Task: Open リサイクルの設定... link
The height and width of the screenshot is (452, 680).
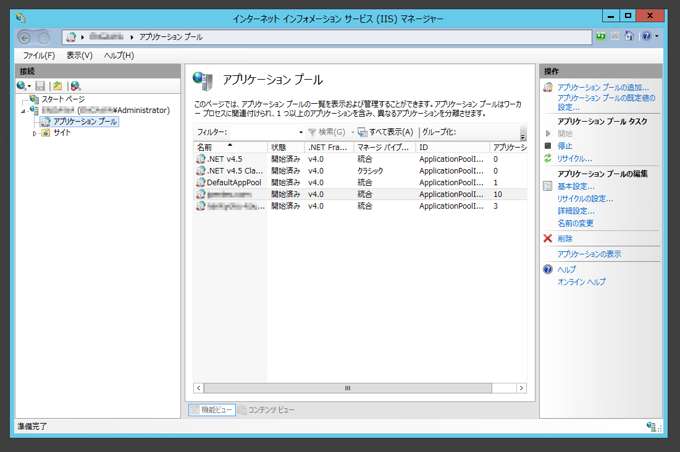Action: [x=585, y=199]
